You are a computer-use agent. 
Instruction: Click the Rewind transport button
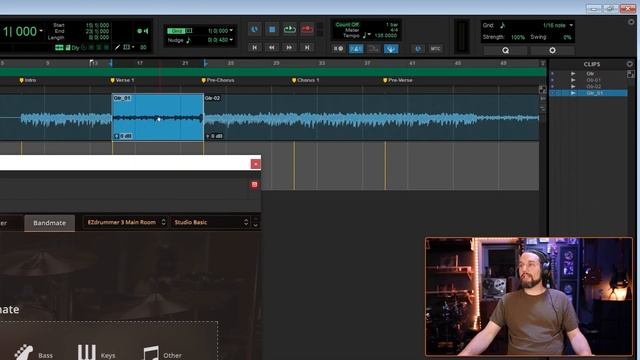coord(271,48)
